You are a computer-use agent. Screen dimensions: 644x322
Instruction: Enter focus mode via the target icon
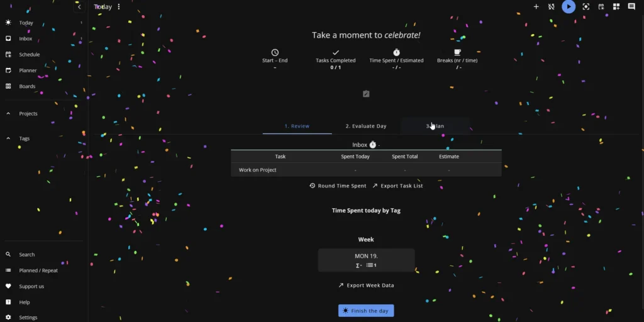(x=586, y=7)
